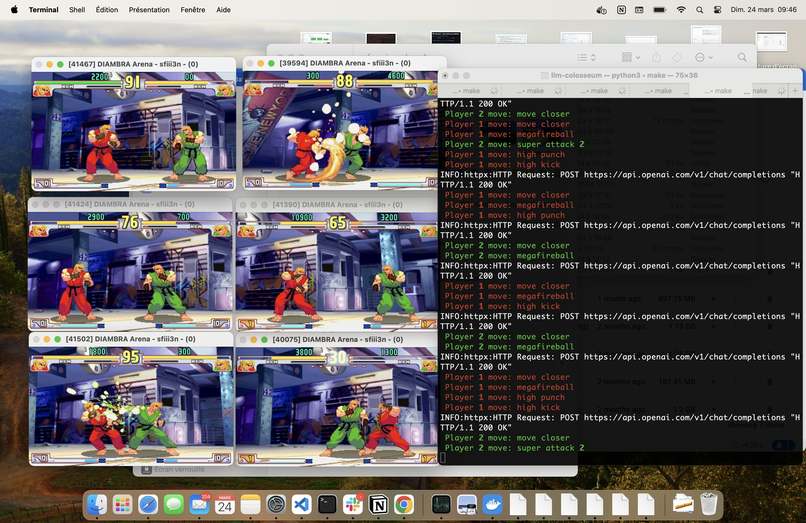Open Slack from the Dock

tap(353, 504)
